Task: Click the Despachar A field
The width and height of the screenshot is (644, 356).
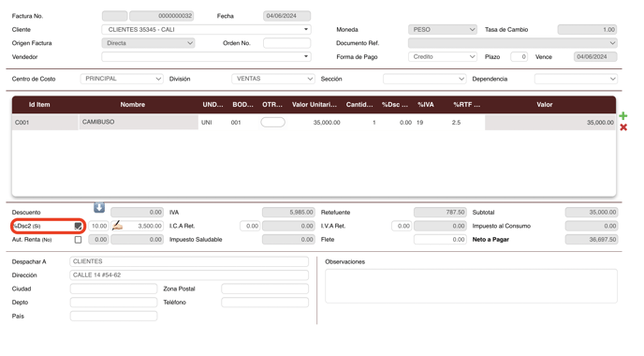Action: pyautogui.click(x=189, y=261)
